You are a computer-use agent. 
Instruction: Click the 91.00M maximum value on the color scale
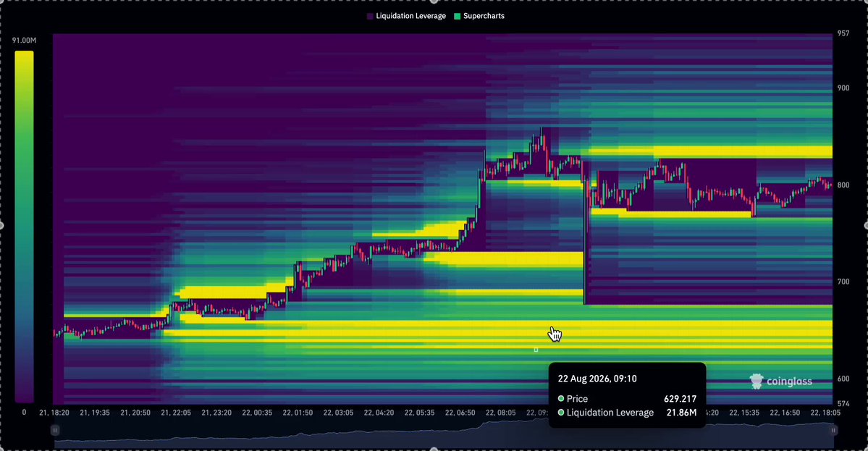pos(25,41)
